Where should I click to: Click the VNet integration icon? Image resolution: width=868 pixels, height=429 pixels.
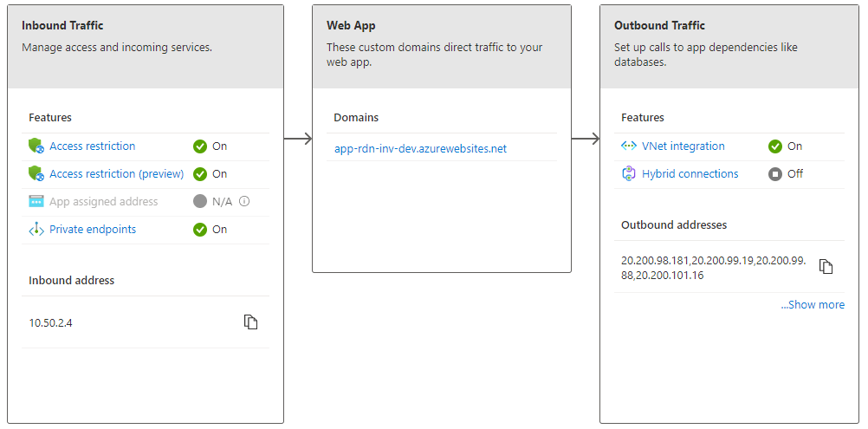[x=629, y=146]
